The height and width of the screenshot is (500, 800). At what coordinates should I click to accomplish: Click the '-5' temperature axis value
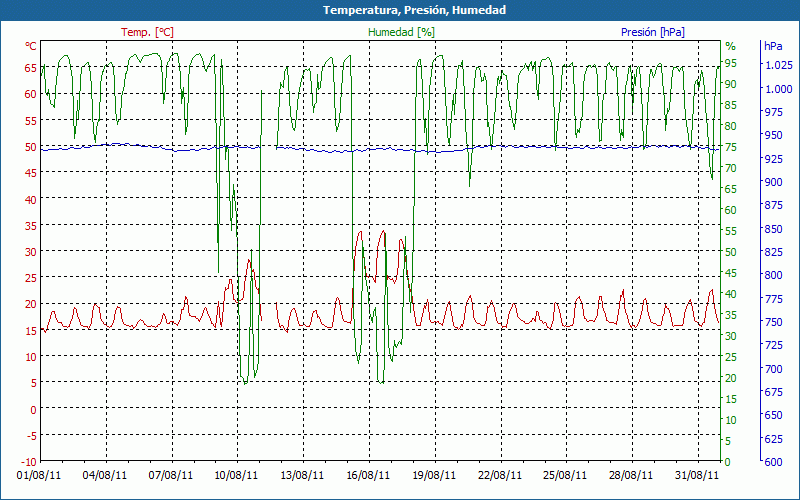[31, 435]
